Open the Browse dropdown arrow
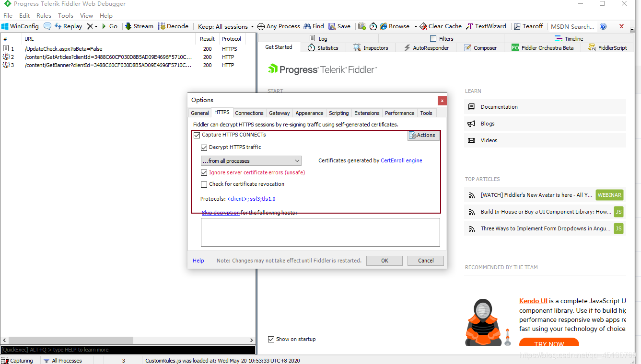 [x=416, y=26]
